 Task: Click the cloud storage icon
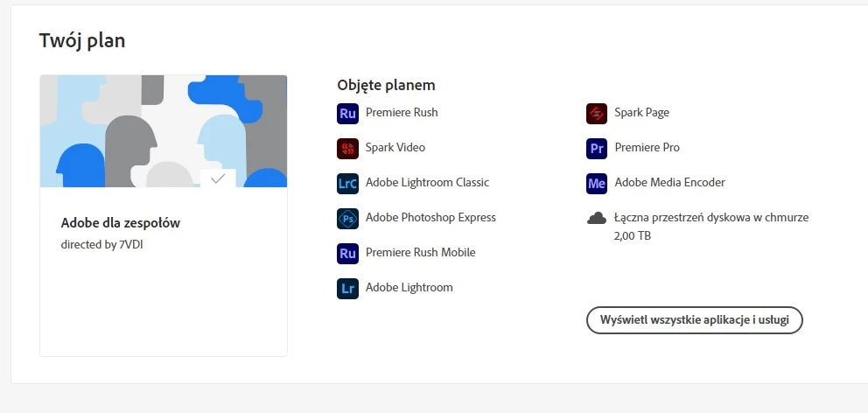tap(597, 219)
